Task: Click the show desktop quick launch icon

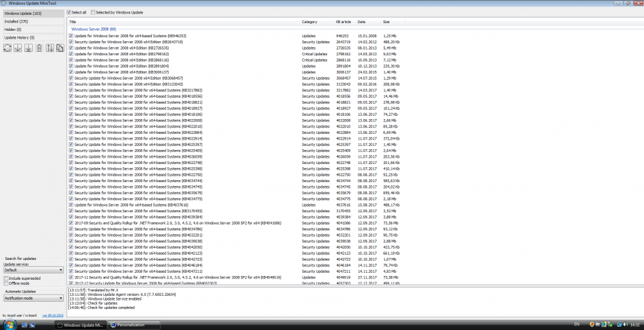Action: tap(25, 325)
